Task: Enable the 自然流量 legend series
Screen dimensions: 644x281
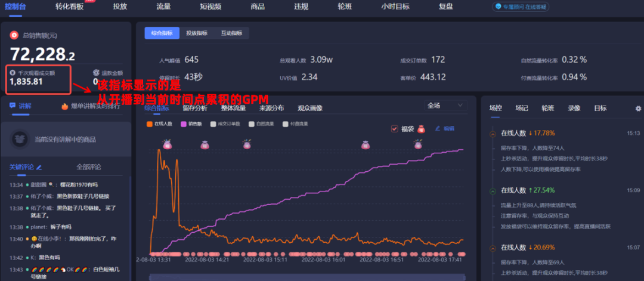Action: (x=252, y=123)
